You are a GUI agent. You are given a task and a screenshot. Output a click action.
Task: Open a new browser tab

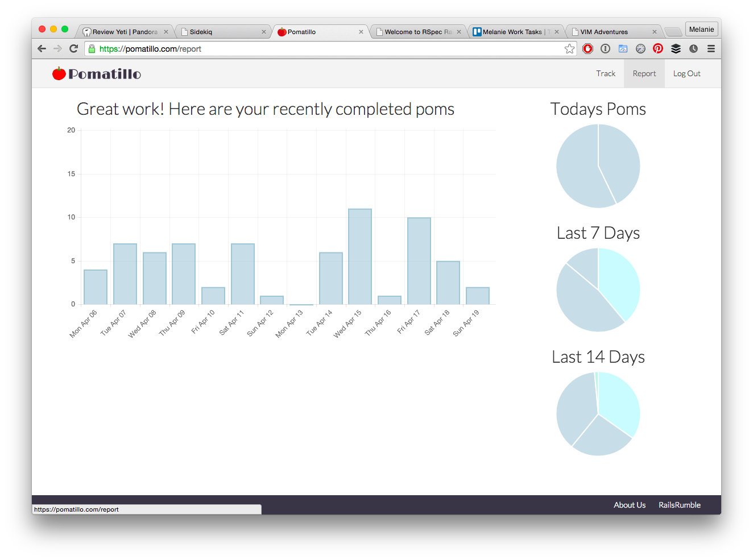pyautogui.click(x=673, y=32)
